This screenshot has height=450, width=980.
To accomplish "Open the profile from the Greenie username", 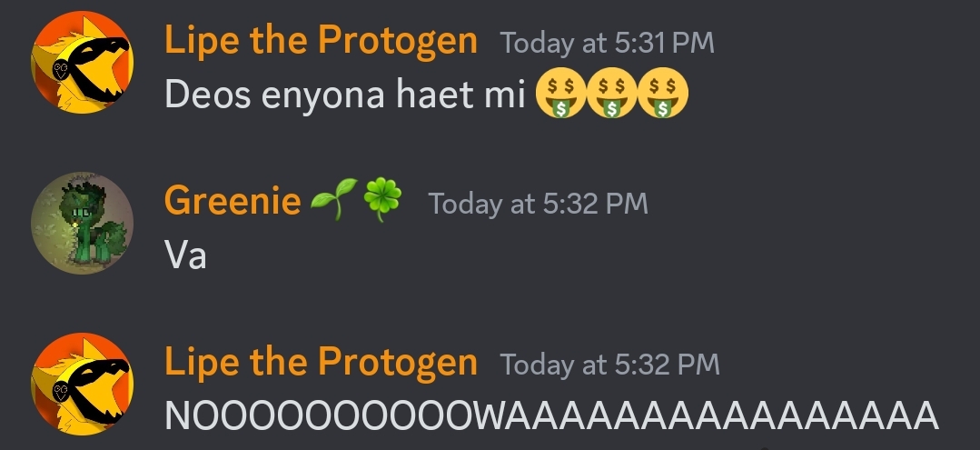I will tap(233, 202).
